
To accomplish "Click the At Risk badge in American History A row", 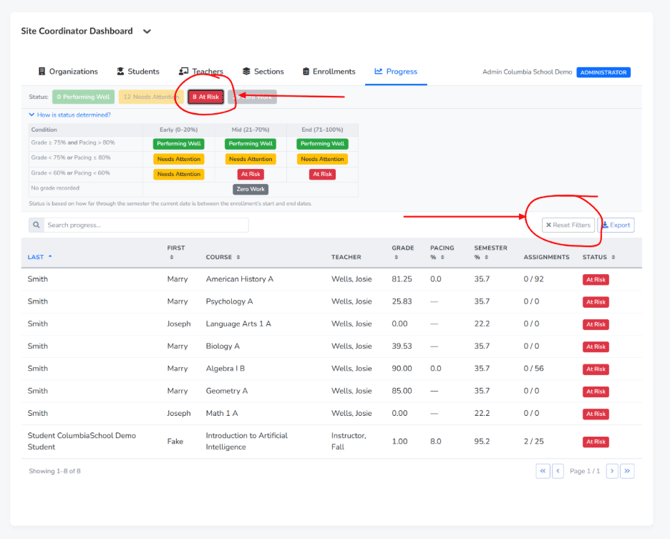I will (x=596, y=280).
